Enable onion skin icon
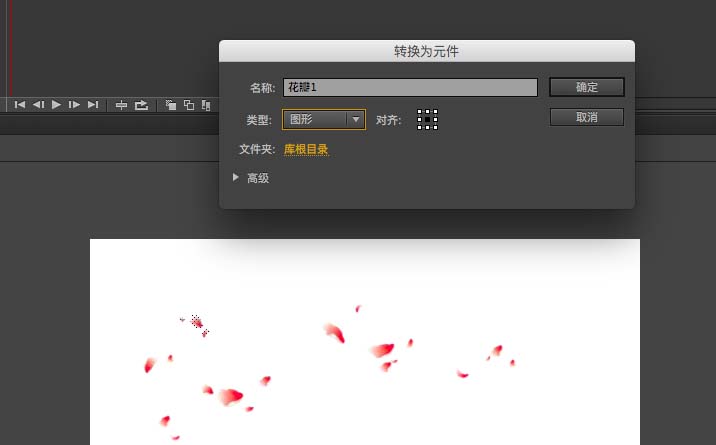716x445 pixels. pyautogui.click(x=171, y=105)
